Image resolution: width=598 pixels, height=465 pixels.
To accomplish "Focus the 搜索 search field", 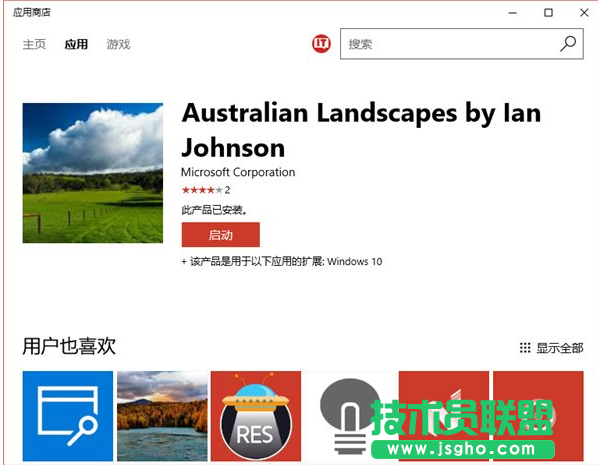I will pyautogui.click(x=461, y=44).
